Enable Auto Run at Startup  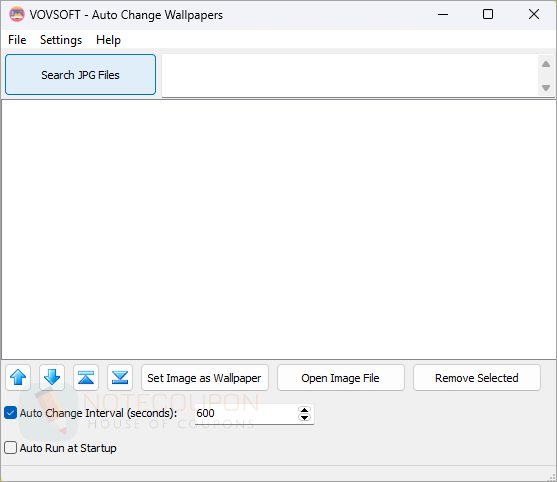(10, 448)
